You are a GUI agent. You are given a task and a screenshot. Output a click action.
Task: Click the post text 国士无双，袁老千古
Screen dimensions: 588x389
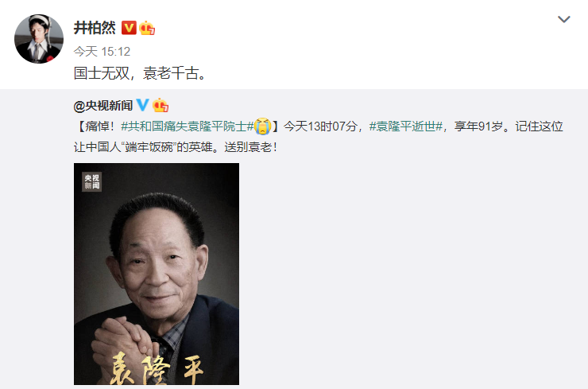[x=141, y=73]
